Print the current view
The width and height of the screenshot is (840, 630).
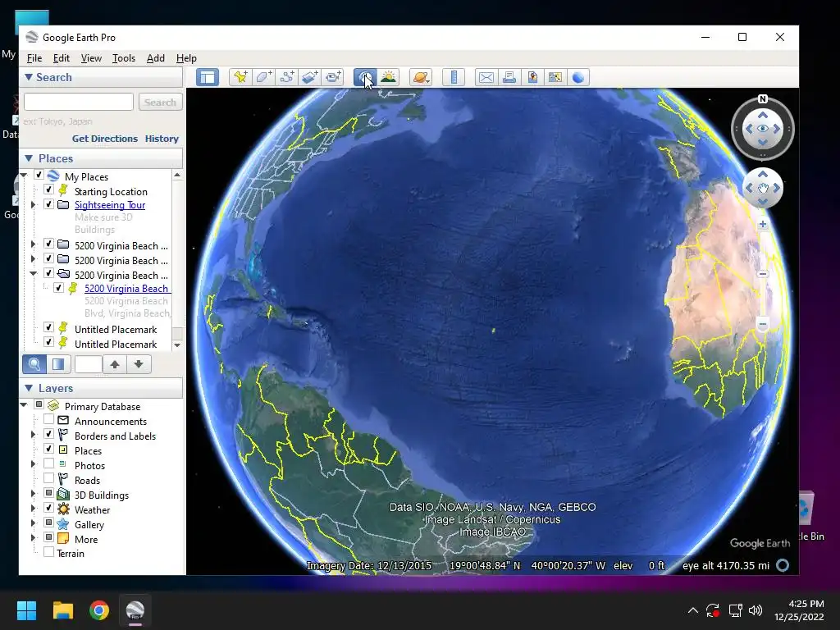[509, 77]
